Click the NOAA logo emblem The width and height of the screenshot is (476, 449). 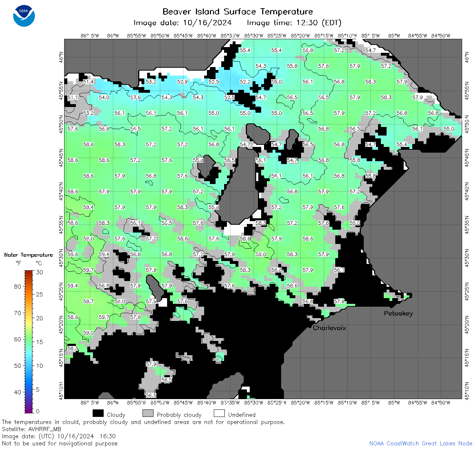(x=24, y=16)
